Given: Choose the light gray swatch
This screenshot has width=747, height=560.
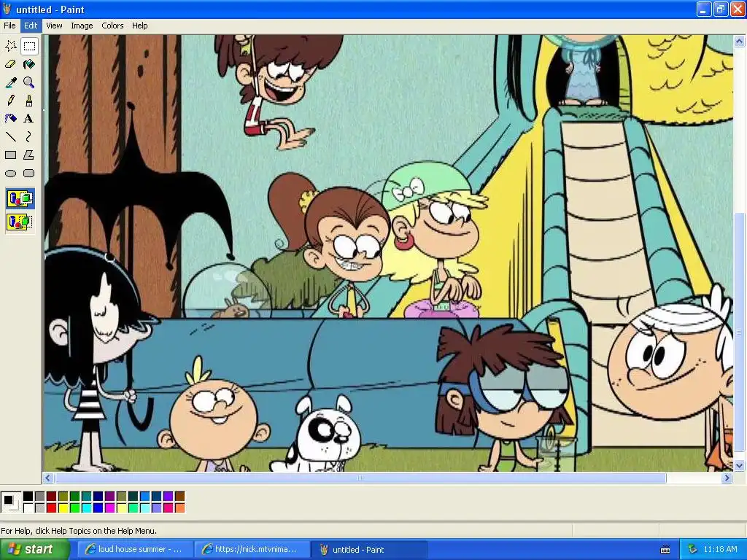Looking at the screenshot, I should point(40,507).
